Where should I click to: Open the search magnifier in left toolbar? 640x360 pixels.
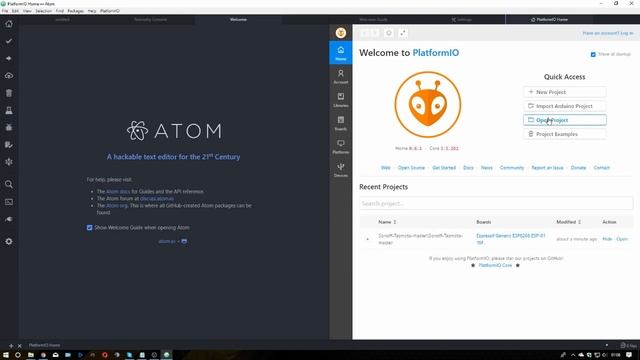[9, 184]
